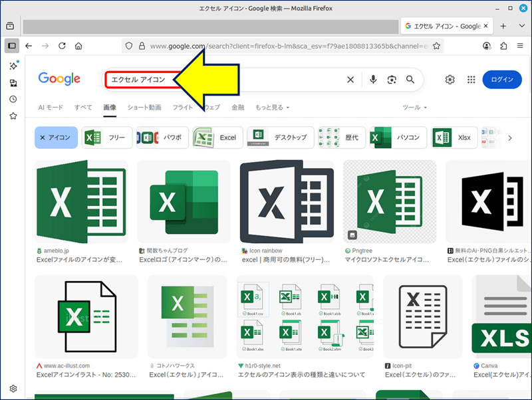Switch to the AI モード tab
Screen dimensions: 532x400
(x=51, y=108)
